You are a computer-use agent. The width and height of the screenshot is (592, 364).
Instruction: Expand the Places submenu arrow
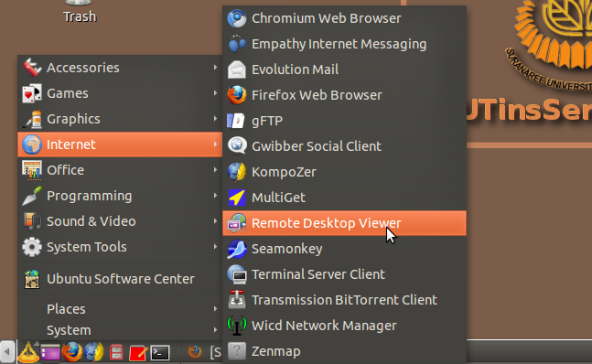[215, 308]
